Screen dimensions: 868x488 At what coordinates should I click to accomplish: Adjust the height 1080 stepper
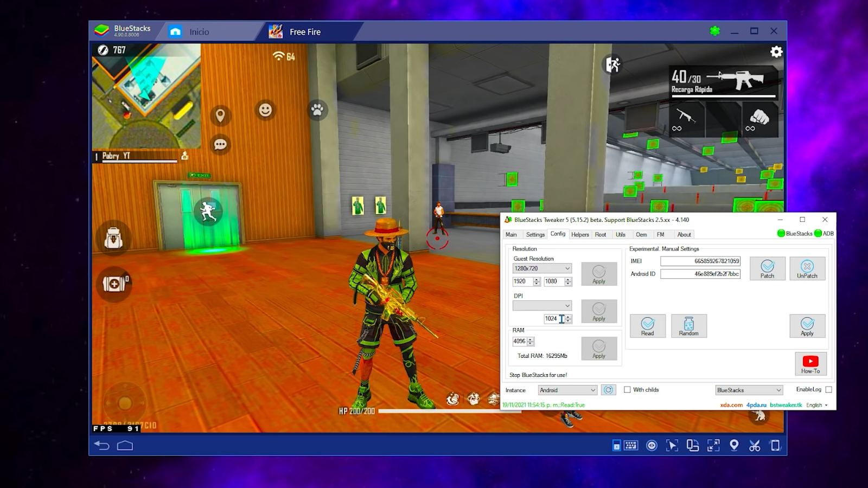(x=568, y=281)
